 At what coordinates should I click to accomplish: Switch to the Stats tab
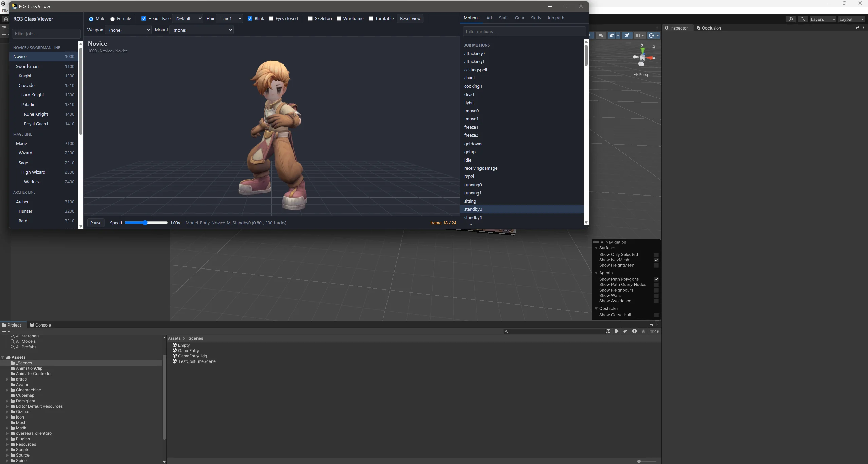point(504,18)
